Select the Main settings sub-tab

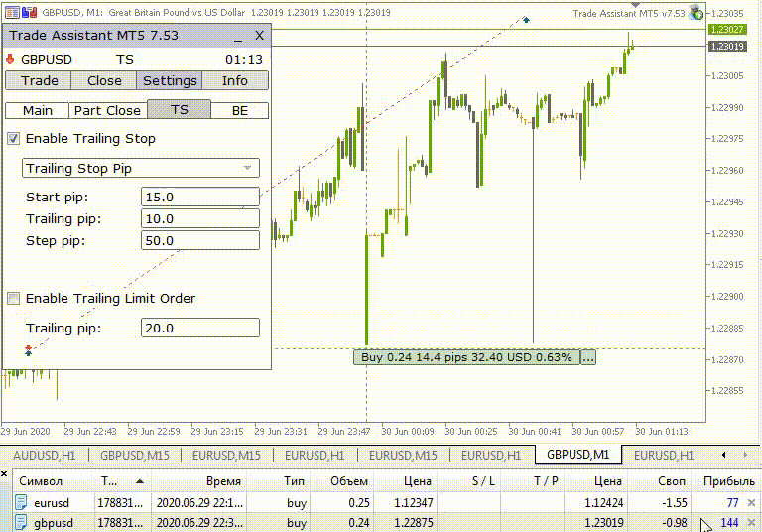click(37, 110)
